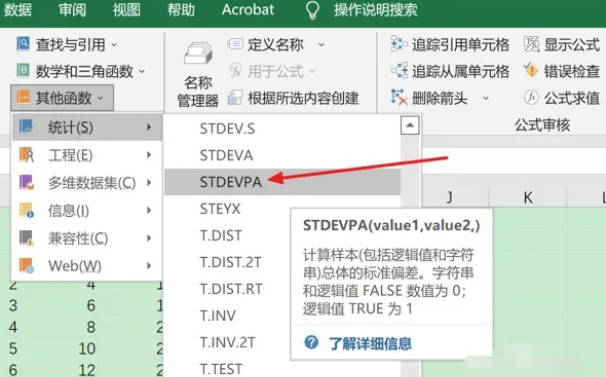The image size is (606, 377).
Task: Toggle 显示公式 label
Action: [572, 45]
